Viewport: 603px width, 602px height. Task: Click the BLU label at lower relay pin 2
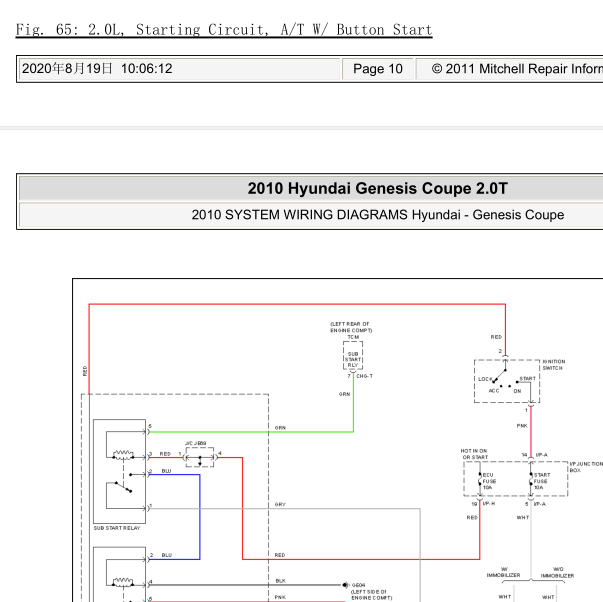167,555
